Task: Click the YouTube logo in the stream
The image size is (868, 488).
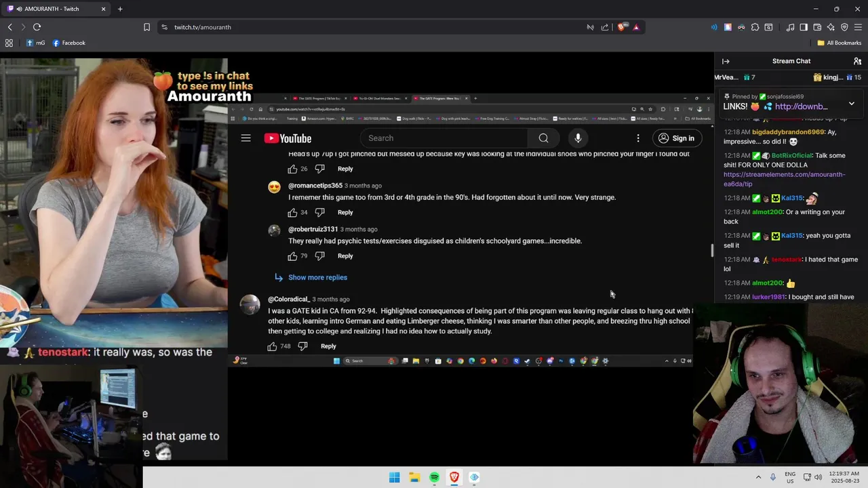Action: click(x=288, y=138)
